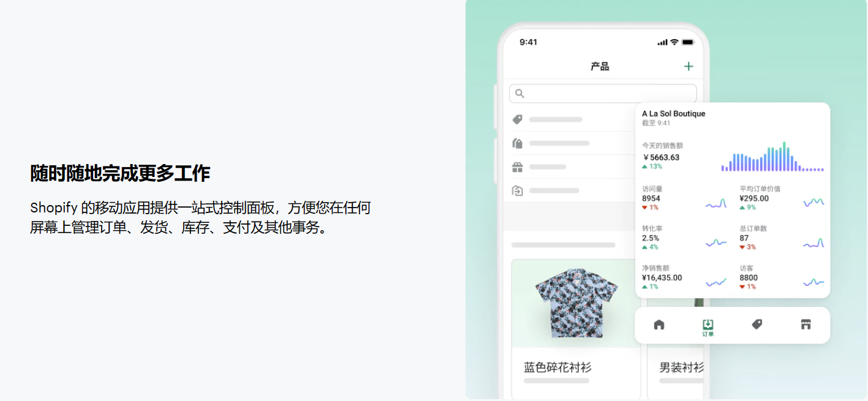Click the magnifier icon in search bar

[519, 94]
